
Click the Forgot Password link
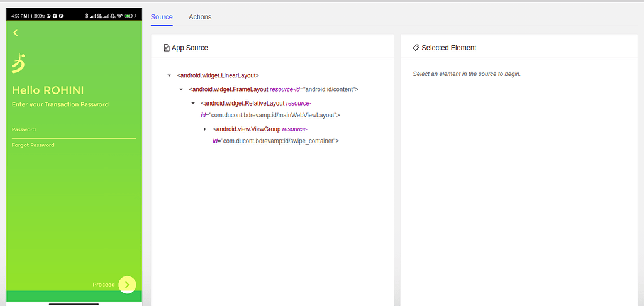(x=33, y=145)
